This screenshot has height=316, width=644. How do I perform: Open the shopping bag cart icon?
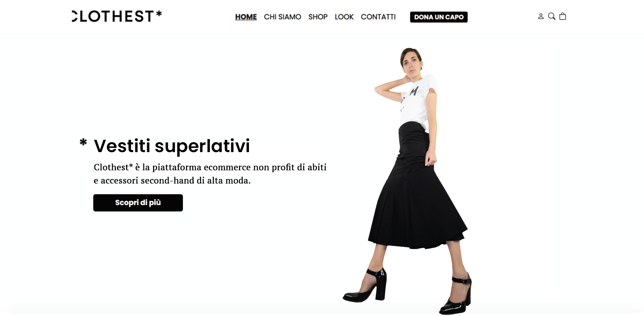pyautogui.click(x=562, y=16)
